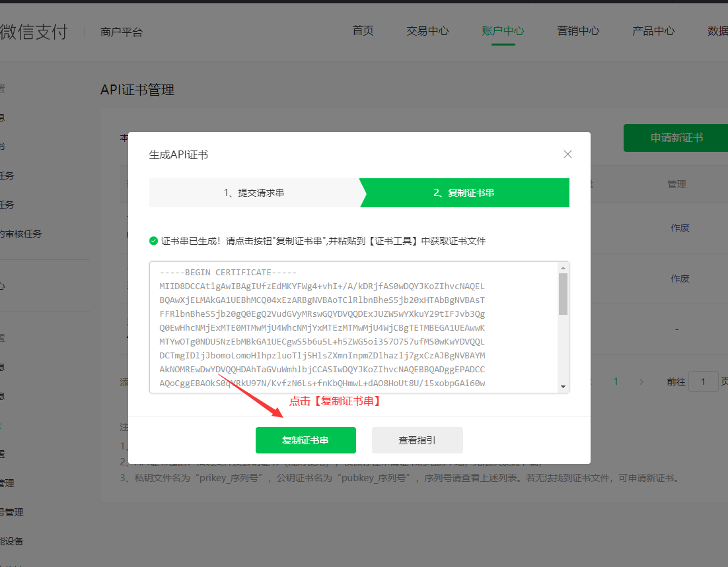Click the certificate line starting AkNOMREwDwYDVQQH
Image resolution: width=728 pixels, height=567 pixels.
point(322,370)
